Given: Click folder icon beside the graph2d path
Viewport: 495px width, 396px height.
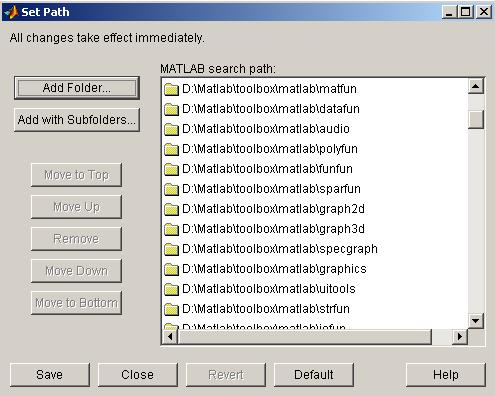Looking at the screenshot, I should (x=171, y=209).
